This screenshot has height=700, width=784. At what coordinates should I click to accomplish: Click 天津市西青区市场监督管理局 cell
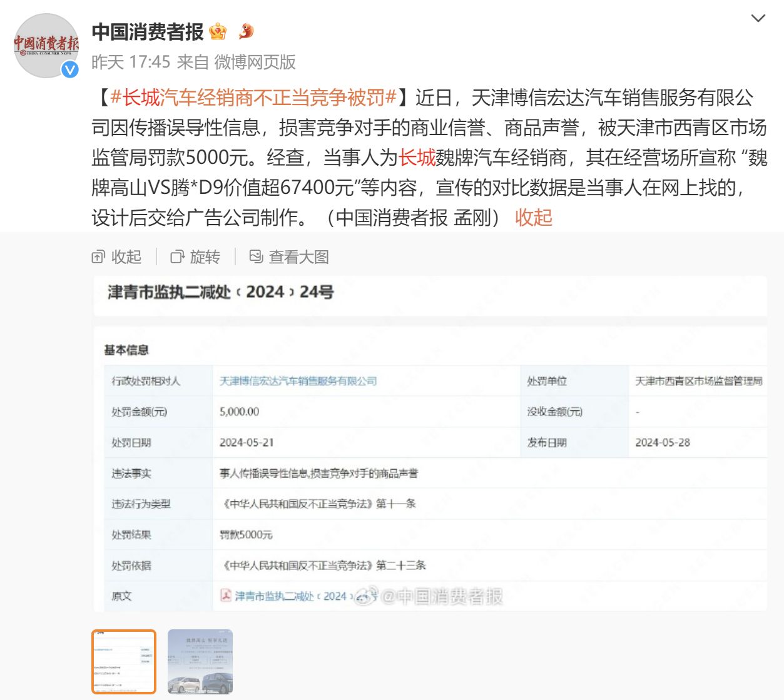699,381
